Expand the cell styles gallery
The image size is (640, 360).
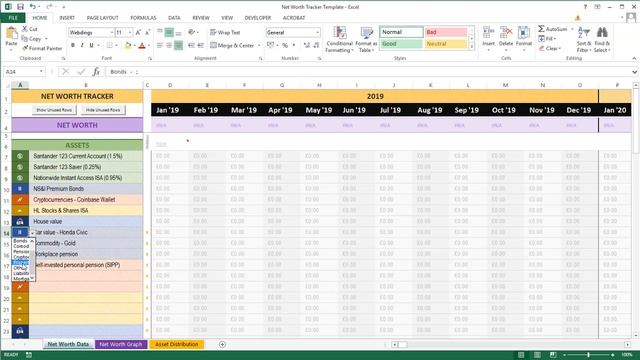(472, 47)
